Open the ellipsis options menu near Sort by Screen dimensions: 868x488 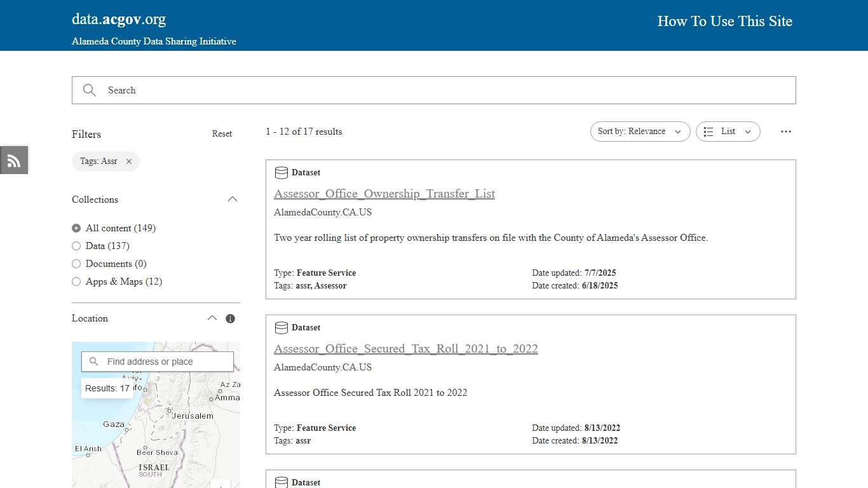786,132
